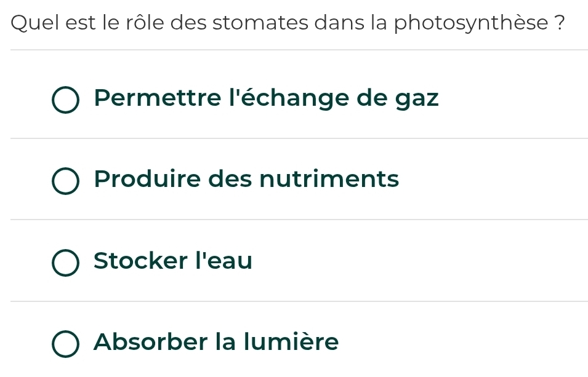Select the radio button for "Absorber la lumière"
The height and width of the screenshot is (377, 588).
pyautogui.click(x=65, y=344)
